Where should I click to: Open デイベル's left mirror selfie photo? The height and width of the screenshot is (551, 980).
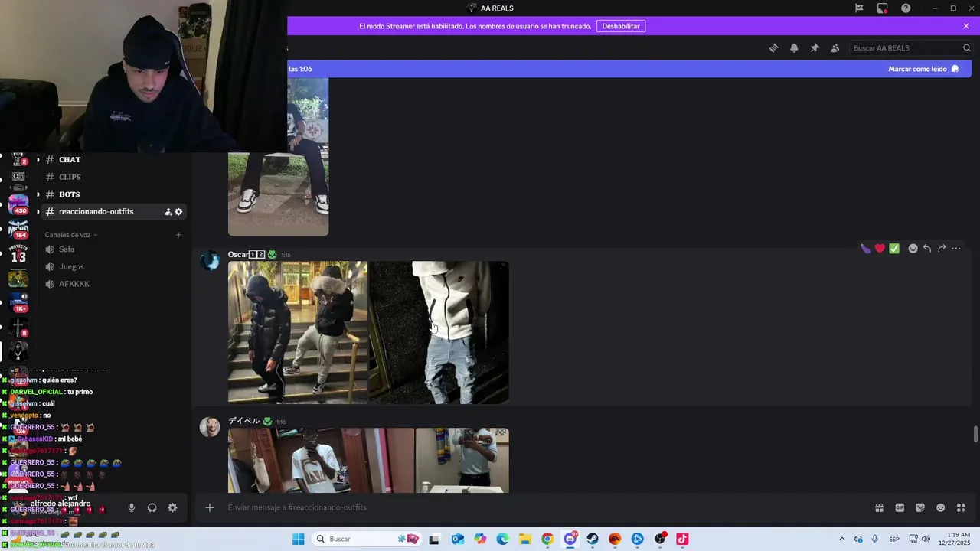click(x=321, y=460)
